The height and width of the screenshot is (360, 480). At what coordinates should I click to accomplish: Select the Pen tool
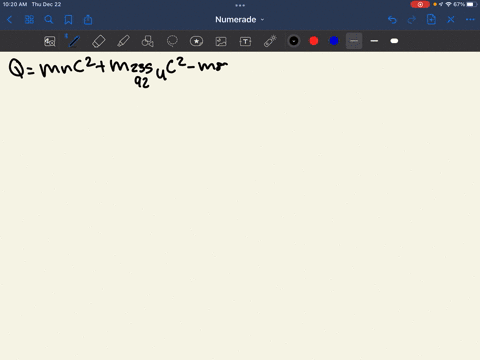point(74,41)
